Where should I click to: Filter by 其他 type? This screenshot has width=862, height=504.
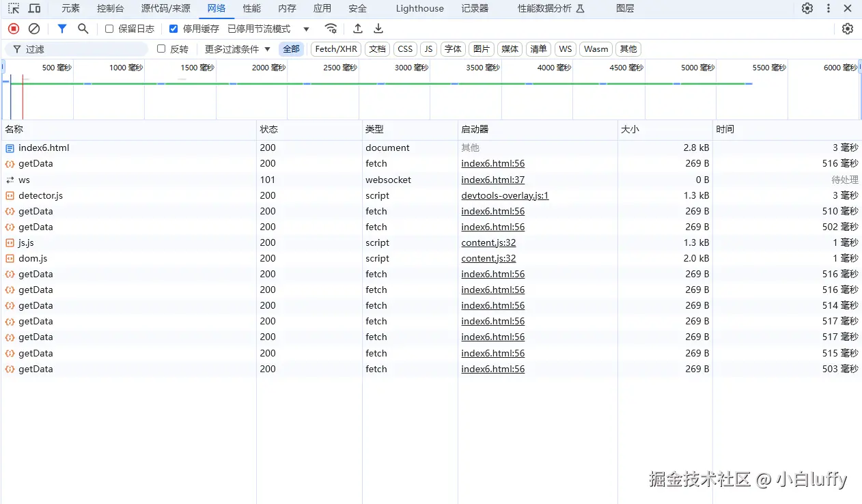(628, 49)
